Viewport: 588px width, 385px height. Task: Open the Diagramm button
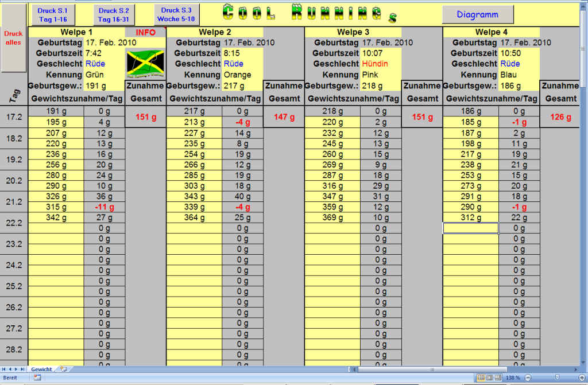[477, 14]
